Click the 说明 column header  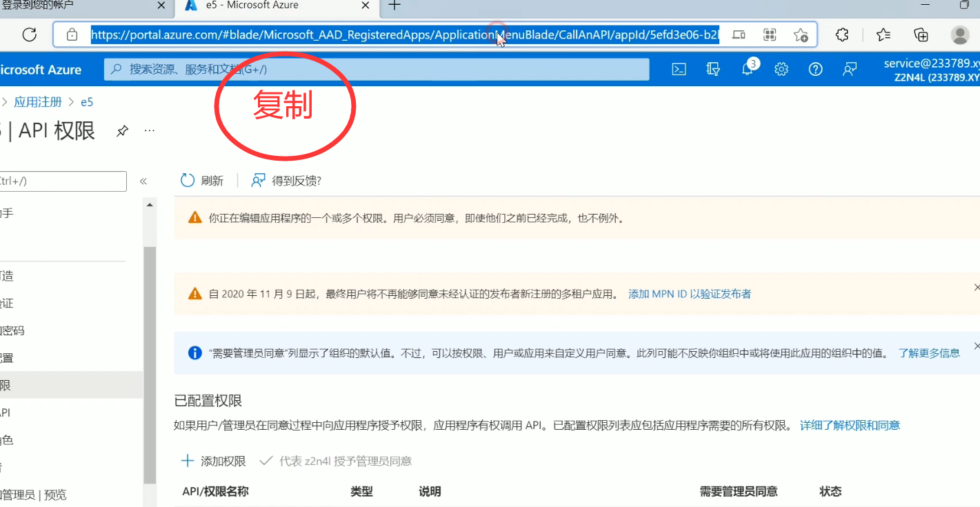(x=430, y=491)
